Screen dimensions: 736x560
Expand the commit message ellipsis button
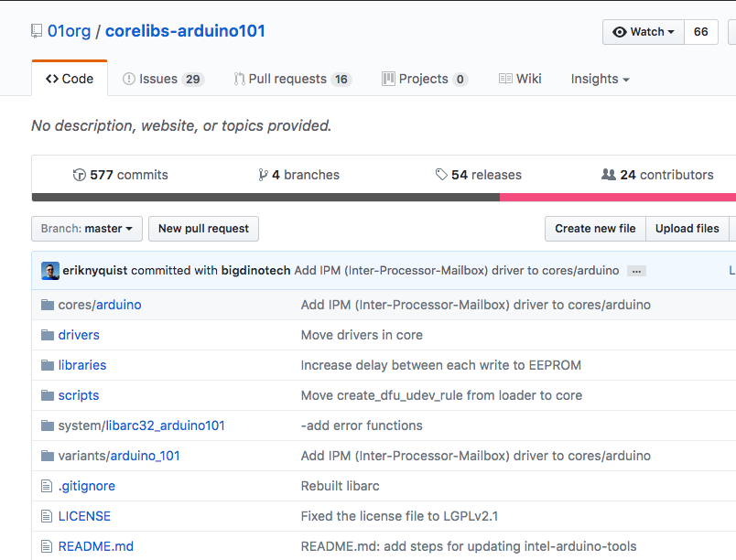tap(636, 271)
